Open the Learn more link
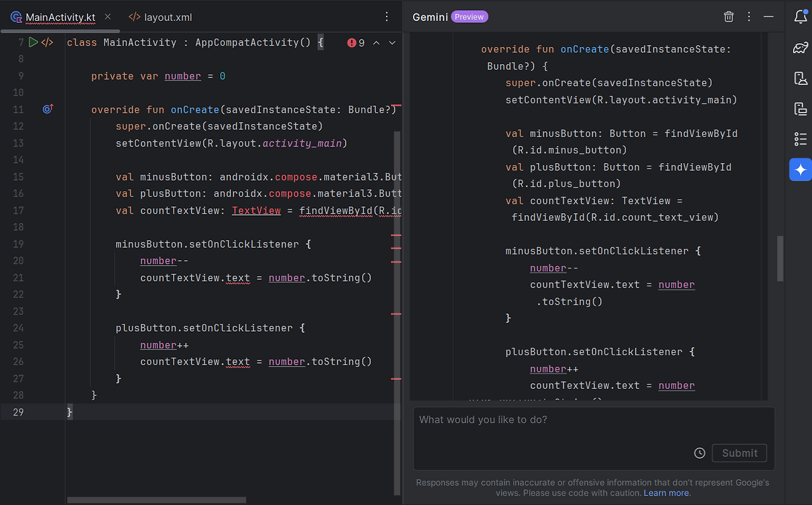The width and height of the screenshot is (812, 505). (x=666, y=493)
